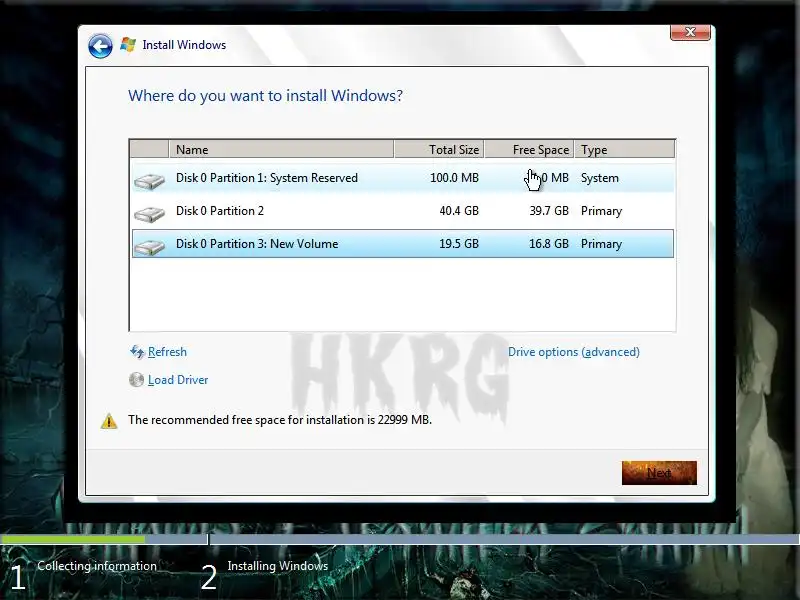This screenshot has width=800, height=600.
Task: Open the Load Driver link
Action: [178, 380]
